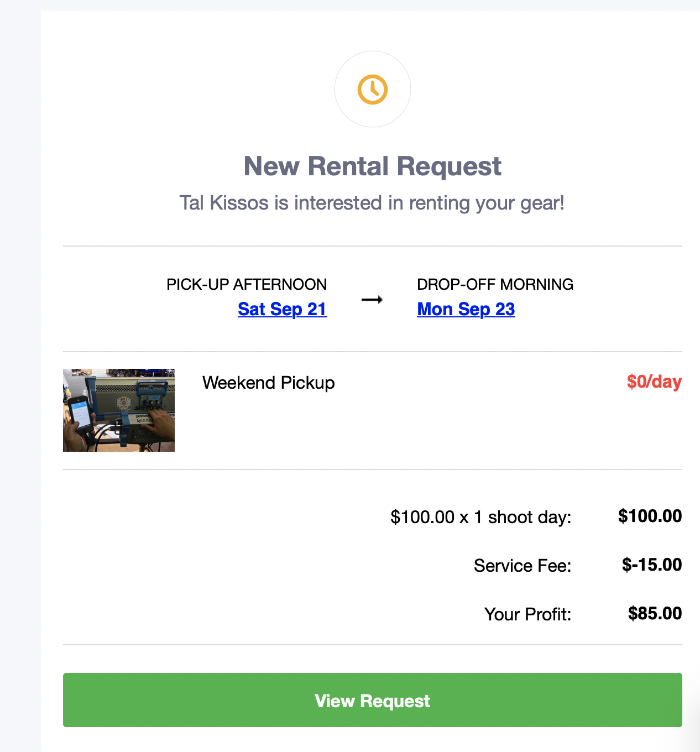Screen dimensions: 700x752
Task: Click the Tal Kissos interest message
Action: (372, 203)
